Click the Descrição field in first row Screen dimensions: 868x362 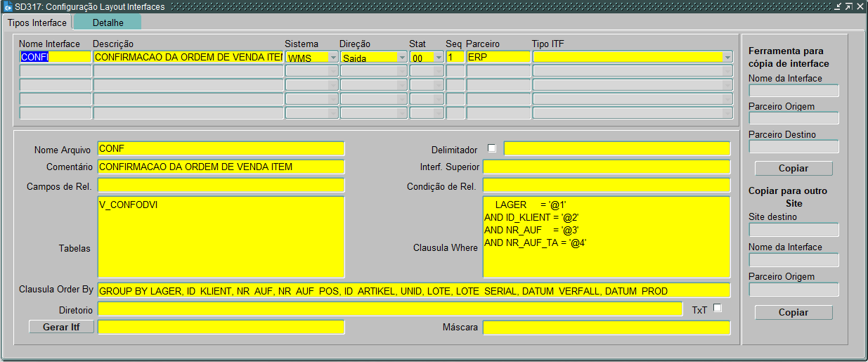[188, 57]
